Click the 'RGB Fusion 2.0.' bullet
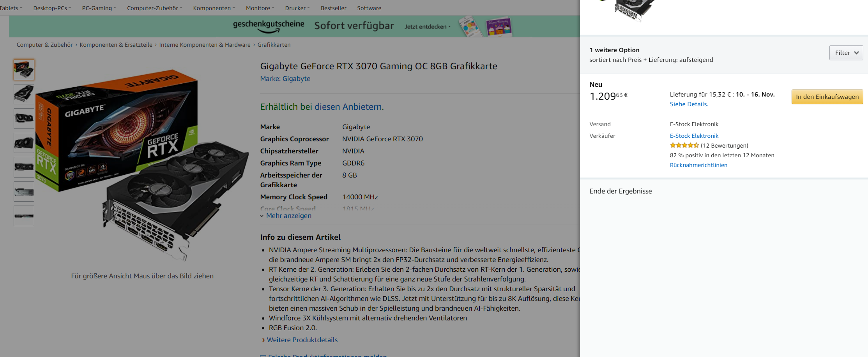The width and height of the screenshot is (868, 357). 293,328
